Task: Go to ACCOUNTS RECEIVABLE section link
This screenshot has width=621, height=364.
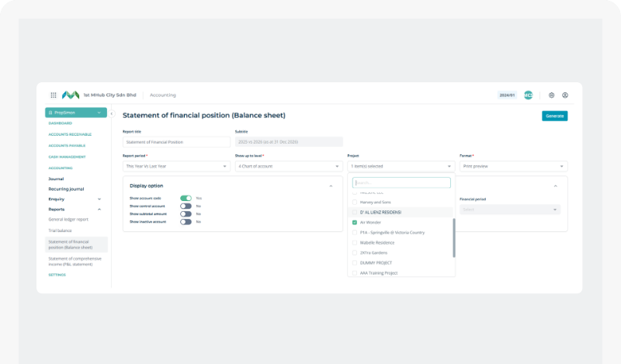Action: click(x=70, y=134)
